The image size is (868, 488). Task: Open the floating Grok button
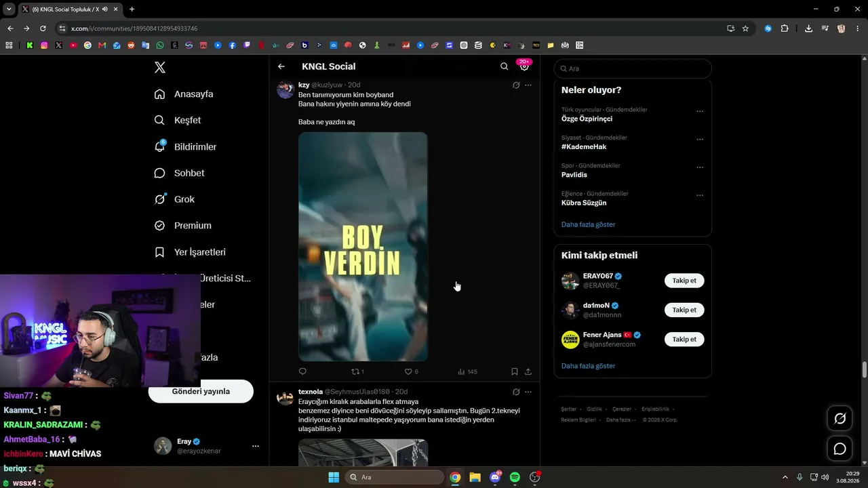(x=840, y=418)
